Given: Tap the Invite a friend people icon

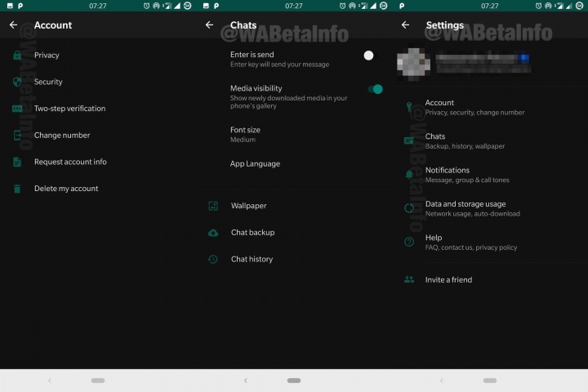Looking at the screenshot, I should coord(409,279).
